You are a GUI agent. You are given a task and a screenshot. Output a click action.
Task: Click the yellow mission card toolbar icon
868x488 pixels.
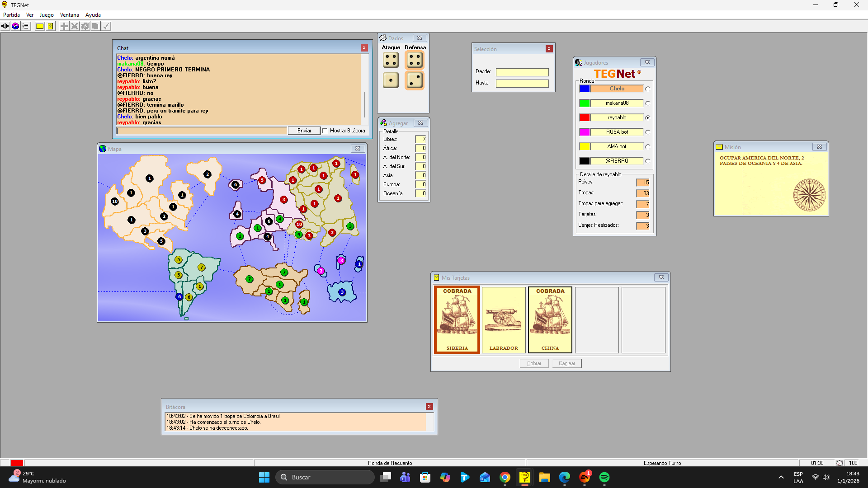pyautogui.click(x=40, y=26)
